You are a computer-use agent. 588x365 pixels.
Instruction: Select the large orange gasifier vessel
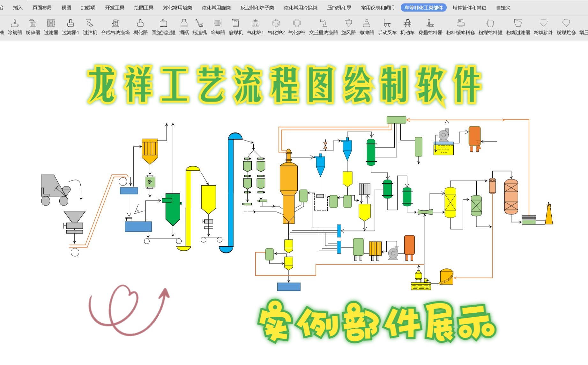pyautogui.click(x=288, y=186)
